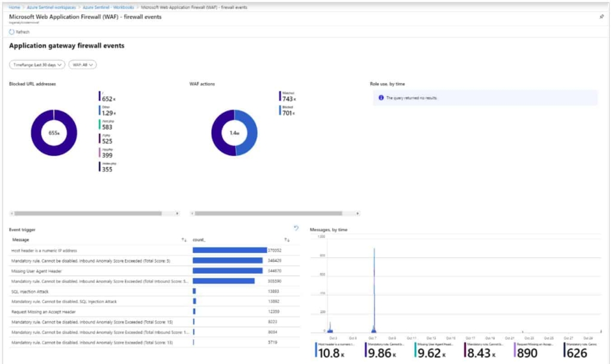This screenshot has height=364, width=611.
Task: Click 626 chart legend item
Action: 581,350
